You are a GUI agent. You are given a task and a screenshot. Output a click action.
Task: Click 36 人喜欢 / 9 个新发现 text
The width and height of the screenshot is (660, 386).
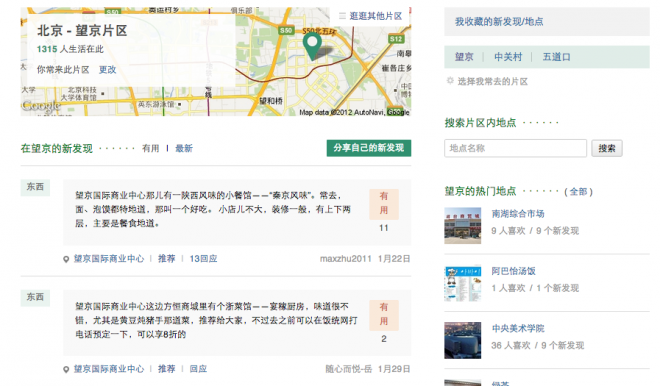(x=538, y=346)
